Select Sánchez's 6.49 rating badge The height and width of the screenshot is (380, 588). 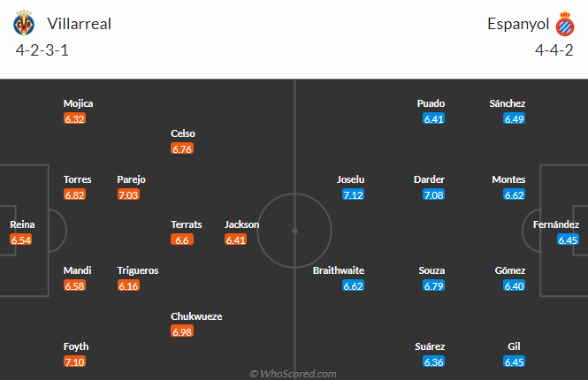(514, 118)
